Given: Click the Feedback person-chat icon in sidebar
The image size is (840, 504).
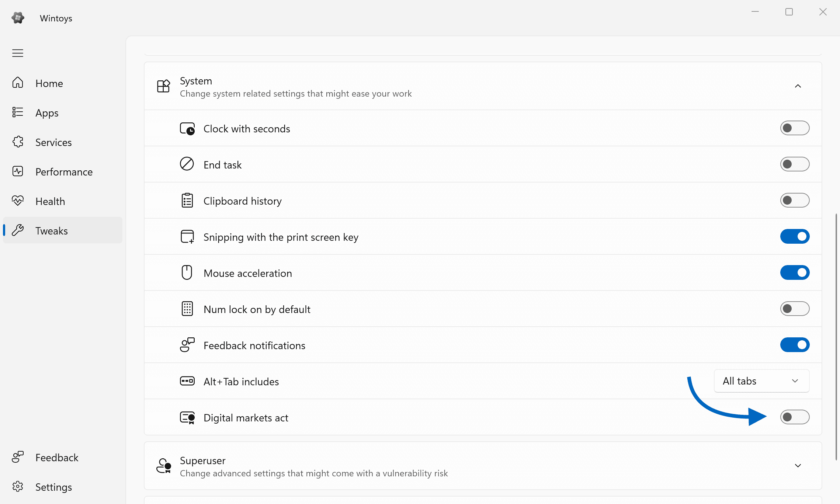Looking at the screenshot, I should (18, 457).
